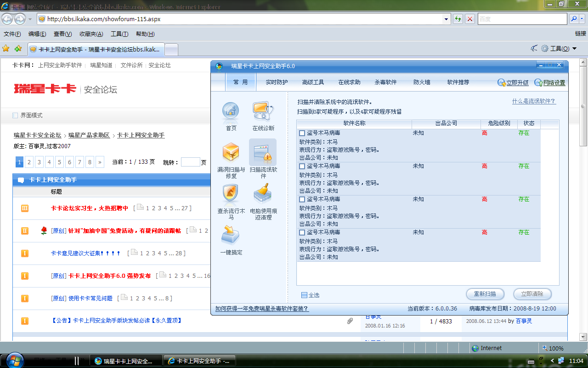This screenshot has height=368, width=588.
Task: Click the 立即升级 upgrade icon
Action: [x=502, y=83]
